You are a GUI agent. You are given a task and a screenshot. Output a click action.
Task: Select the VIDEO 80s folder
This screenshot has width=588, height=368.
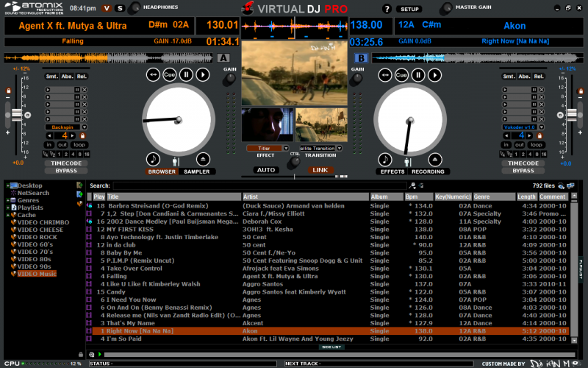tap(34, 259)
